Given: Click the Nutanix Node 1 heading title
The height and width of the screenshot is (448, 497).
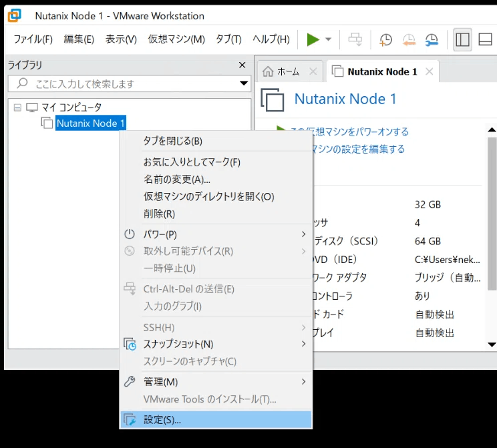Looking at the screenshot, I should tap(345, 99).
